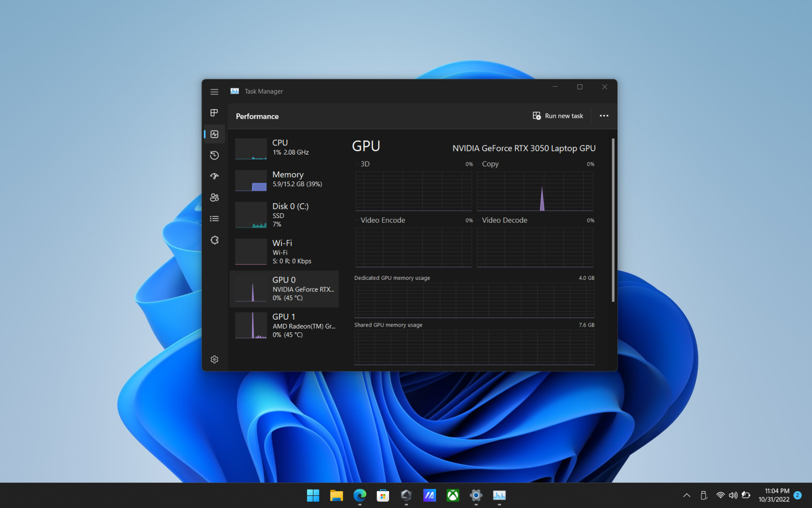Open Task Manager settings via gear icon
Image resolution: width=812 pixels, height=508 pixels.
214,359
